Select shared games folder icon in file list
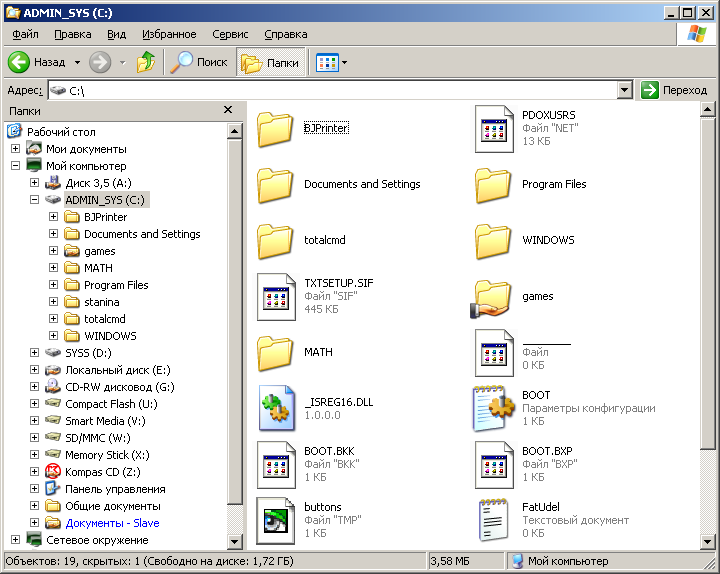720x574 pixels. coord(490,298)
